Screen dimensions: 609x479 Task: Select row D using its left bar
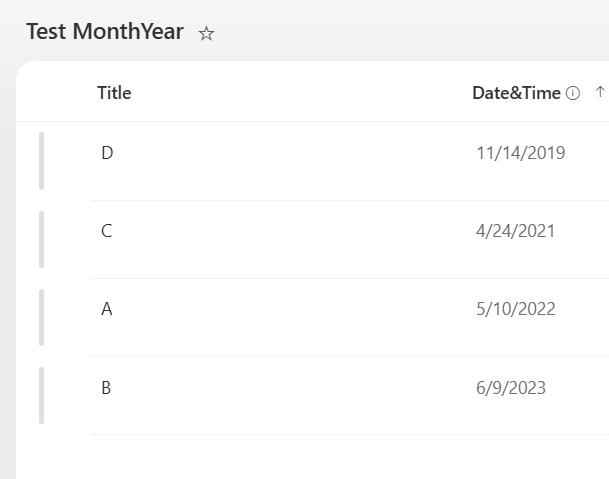tap(42, 161)
